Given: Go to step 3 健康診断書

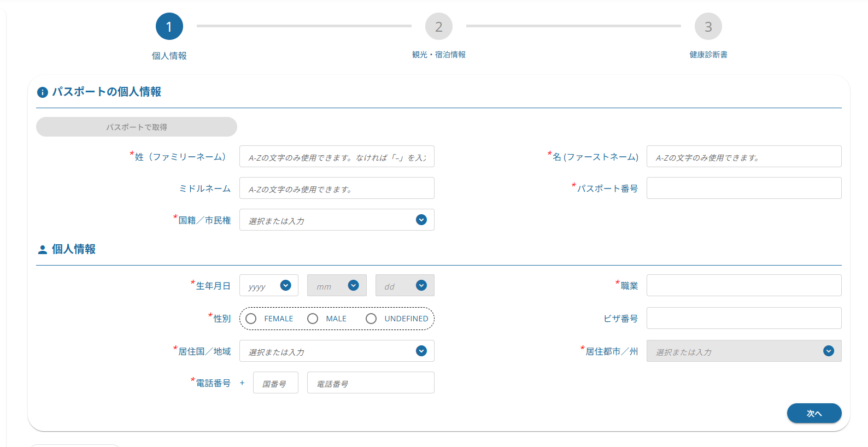Looking at the screenshot, I should 708,26.
